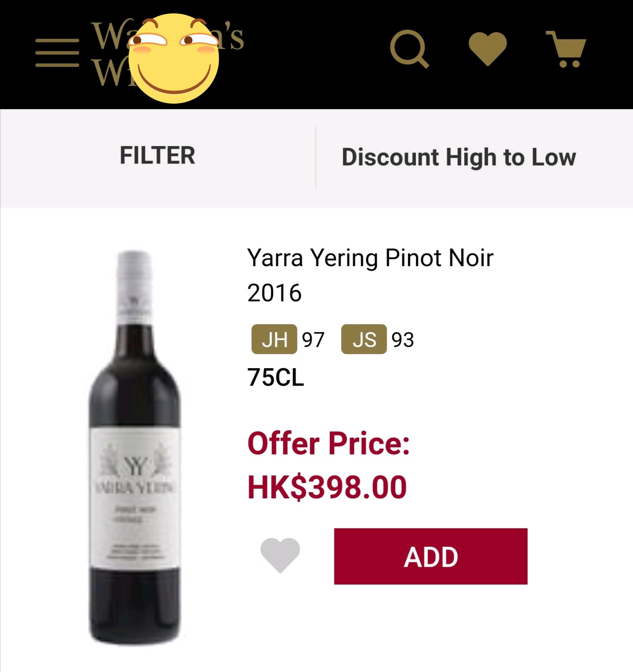
Task: Click the 75CL bottle size label
Action: [276, 377]
